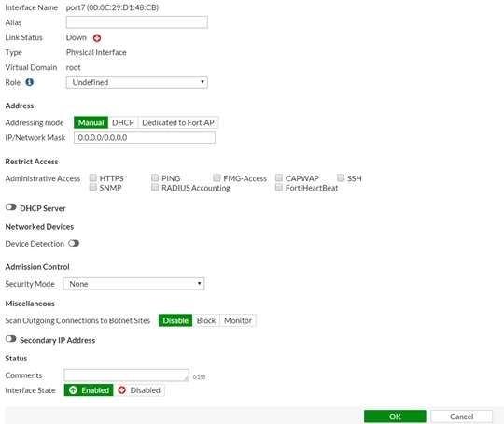Enable CAPWAP checkbox
Viewport: 504px width, 424px height.
tap(279, 177)
